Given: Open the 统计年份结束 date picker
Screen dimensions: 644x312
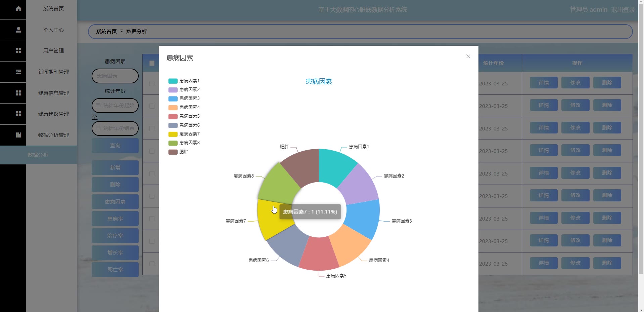Looking at the screenshot, I should point(115,128).
